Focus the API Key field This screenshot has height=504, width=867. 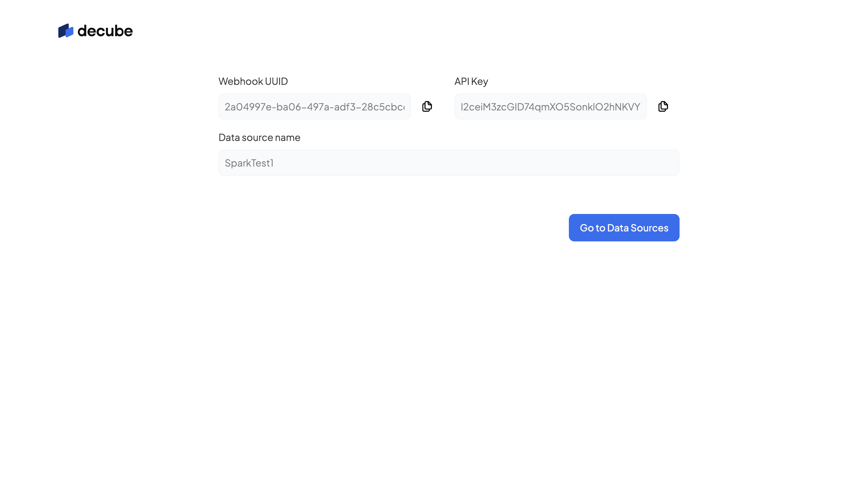click(550, 107)
